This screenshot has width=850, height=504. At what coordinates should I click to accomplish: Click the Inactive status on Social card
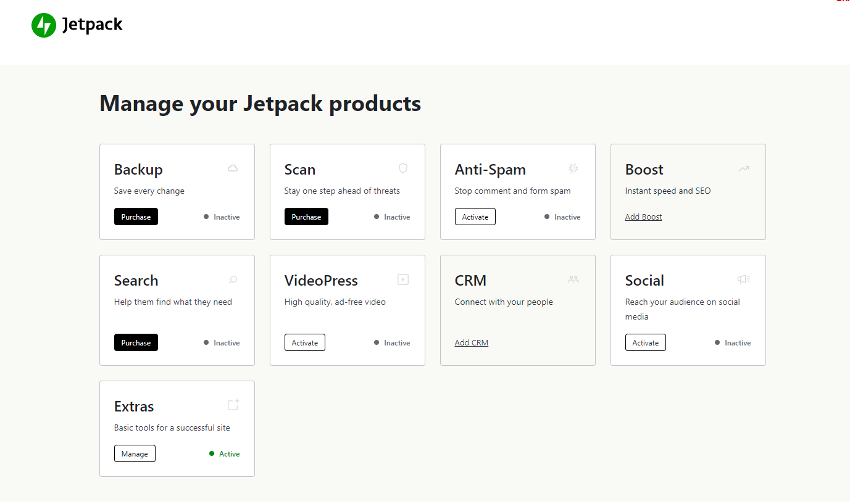point(733,343)
